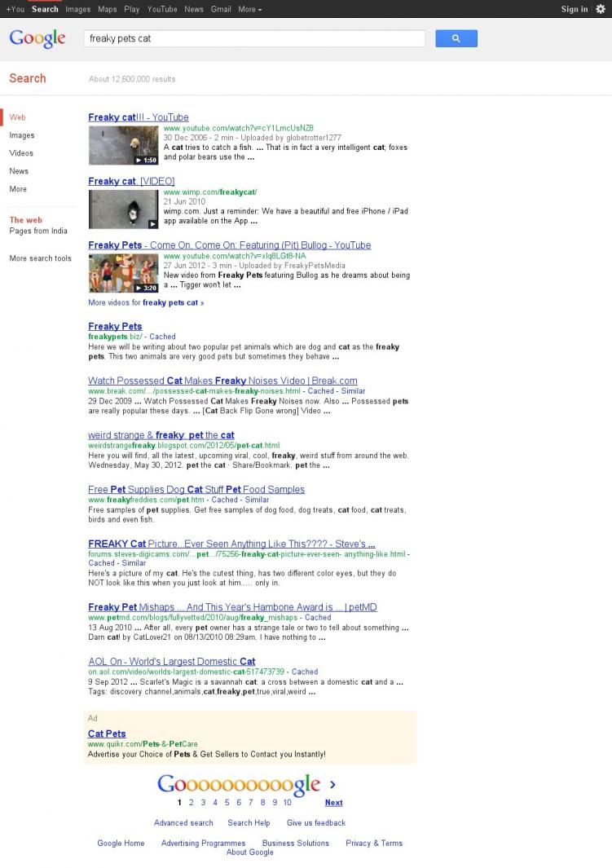This screenshot has height=868, width=612.
Task: Select Images in the left sidebar
Action: (x=21, y=135)
